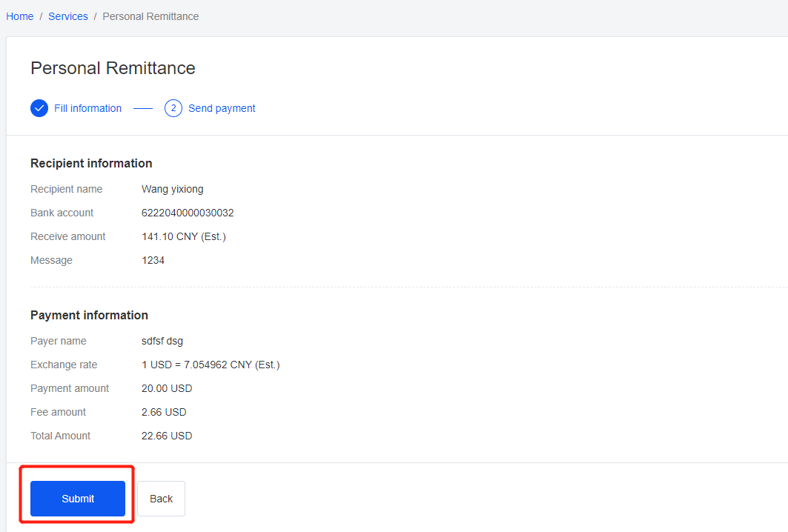Viewport: 788px width, 532px height.
Task: Select bank account number 6222040000030032
Action: pyautogui.click(x=188, y=213)
